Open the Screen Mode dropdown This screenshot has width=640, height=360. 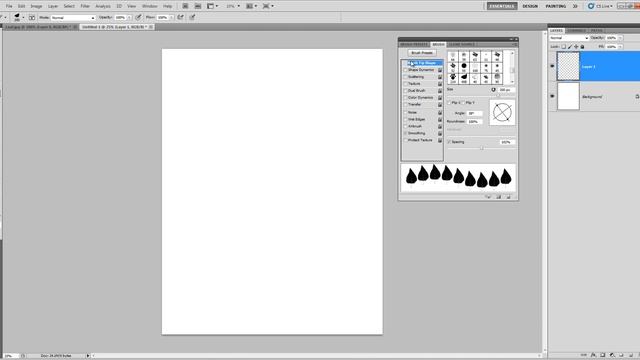[268, 6]
